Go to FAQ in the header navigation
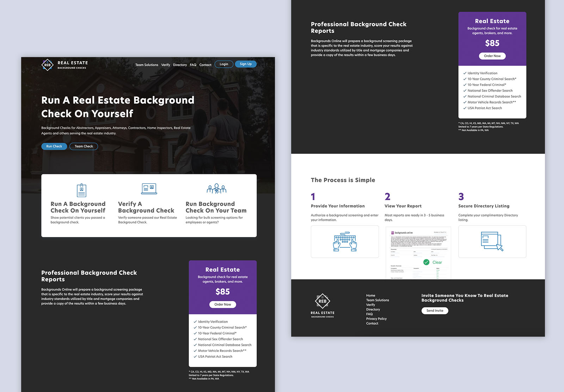 click(x=193, y=65)
